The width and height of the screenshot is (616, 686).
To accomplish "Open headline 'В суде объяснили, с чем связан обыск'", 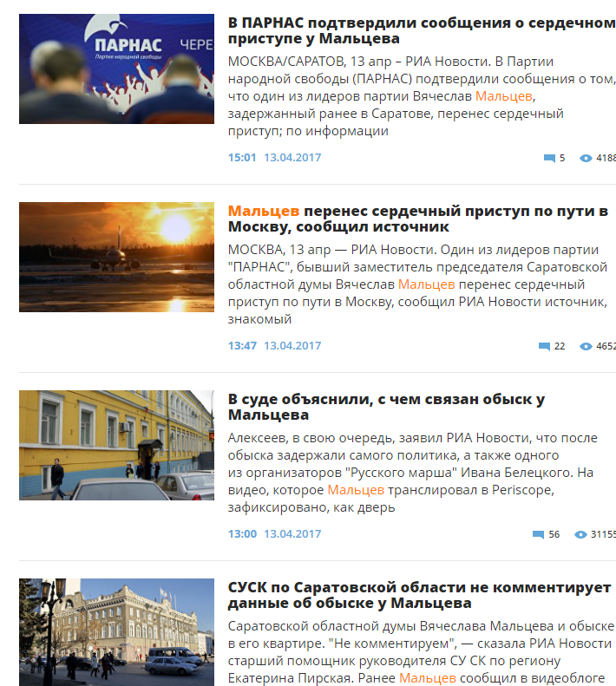I will pos(386,407).
